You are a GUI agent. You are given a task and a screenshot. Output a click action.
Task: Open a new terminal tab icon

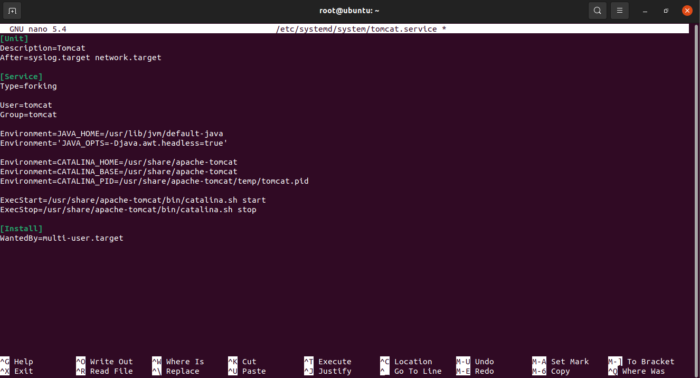(x=12, y=11)
